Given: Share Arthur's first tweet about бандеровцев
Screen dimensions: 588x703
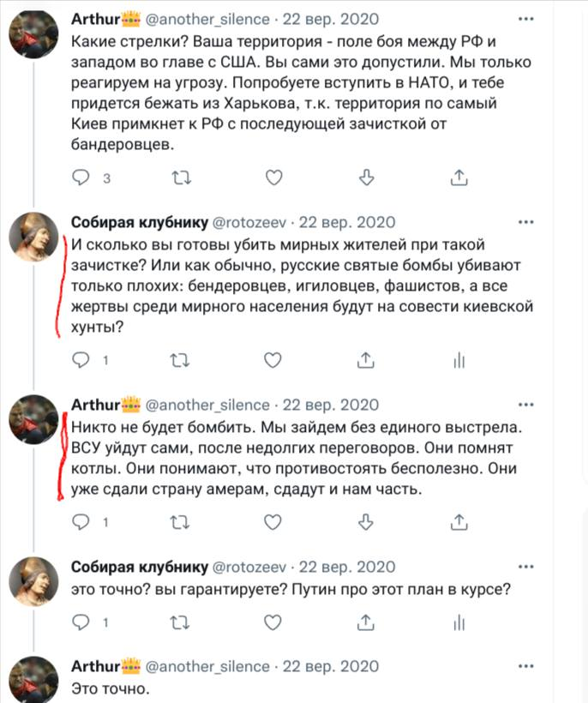Looking at the screenshot, I should tap(459, 177).
